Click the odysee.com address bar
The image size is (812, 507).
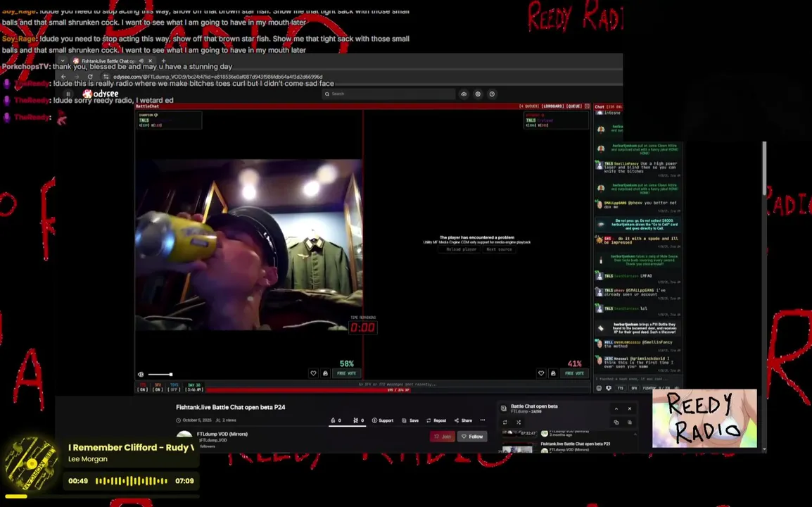pyautogui.click(x=217, y=77)
